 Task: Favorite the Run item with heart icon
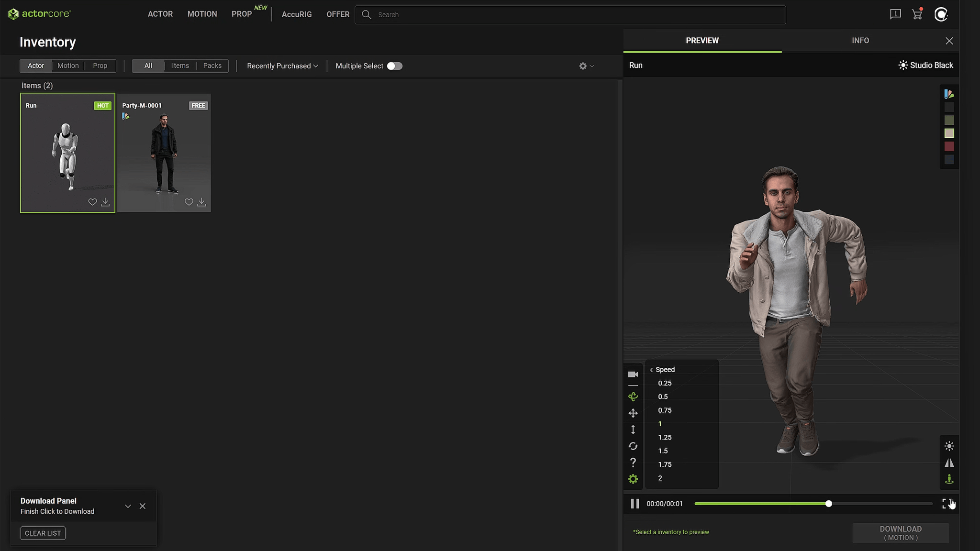[92, 202]
